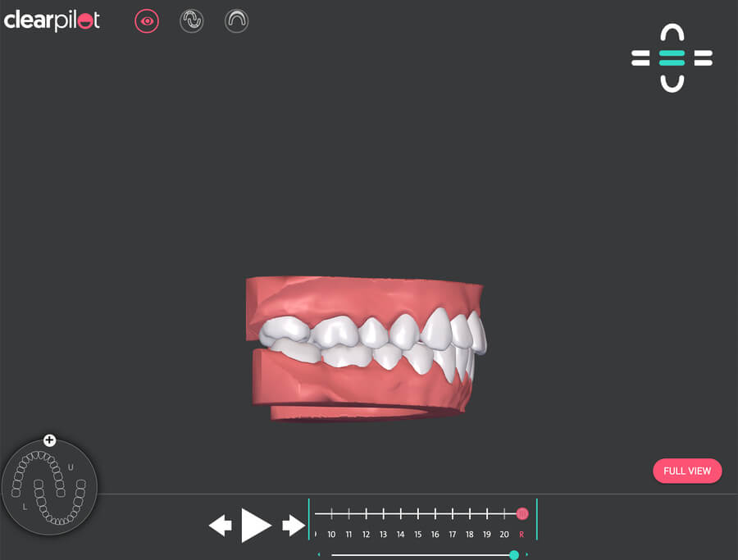This screenshot has width=738, height=560.
Task: Click the eye view mode icon
Action: click(147, 21)
